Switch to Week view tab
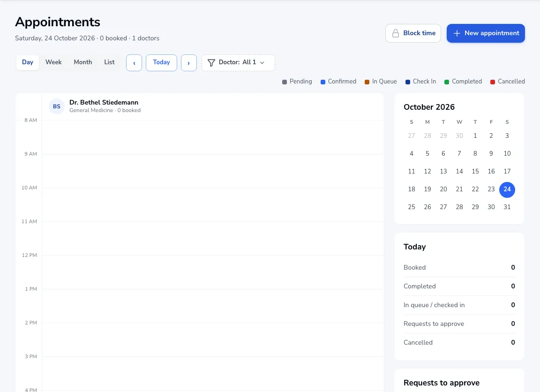Viewport: 540px width, 392px height. [x=53, y=62]
